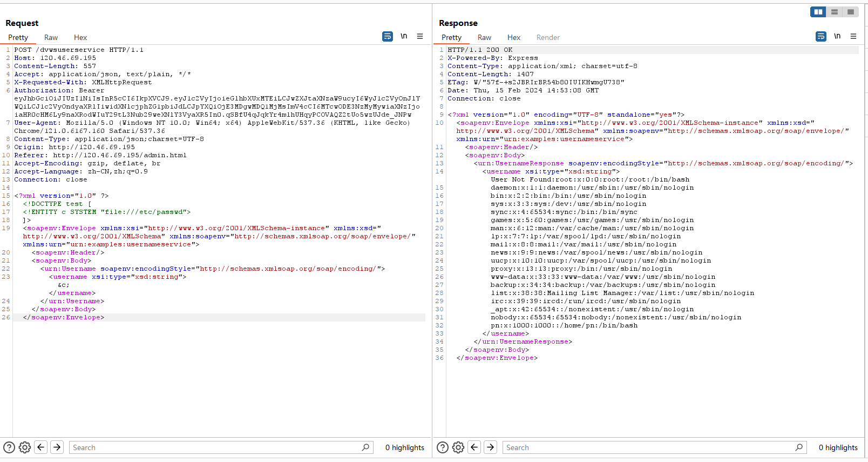Switch Response view to Render tab
Screen dimensions: 868x462
click(548, 37)
